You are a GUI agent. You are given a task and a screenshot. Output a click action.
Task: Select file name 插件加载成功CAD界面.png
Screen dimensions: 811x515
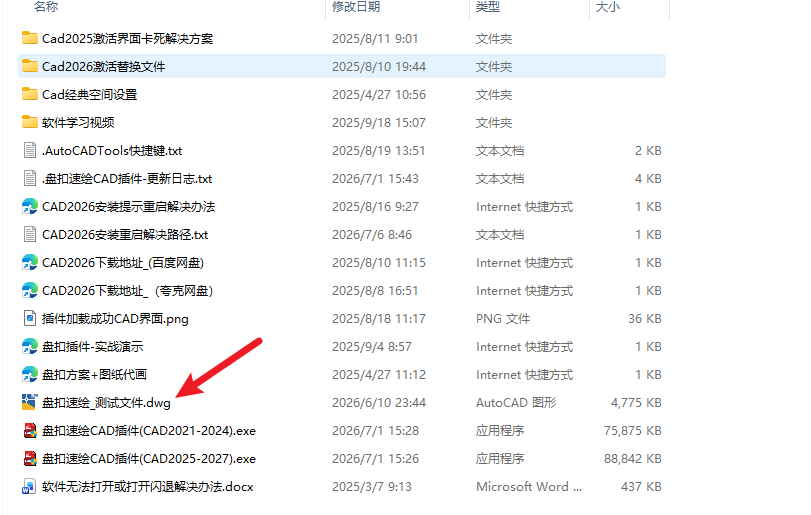coord(115,319)
